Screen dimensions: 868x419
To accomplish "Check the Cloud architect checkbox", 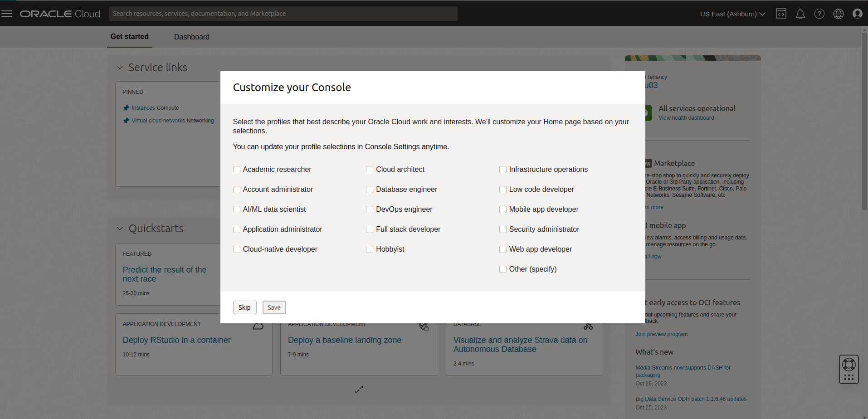I will pyautogui.click(x=370, y=170).
